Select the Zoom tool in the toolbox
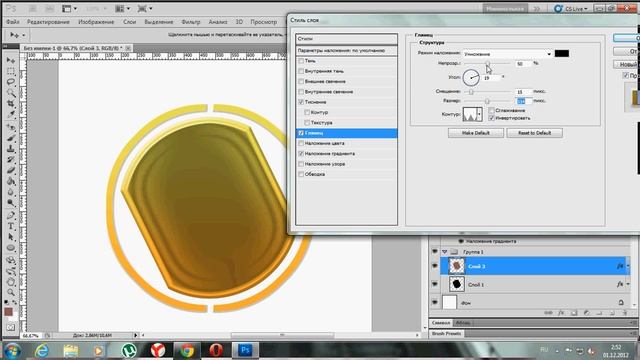Viewport: 640px width, 360px height. [11, 293]
